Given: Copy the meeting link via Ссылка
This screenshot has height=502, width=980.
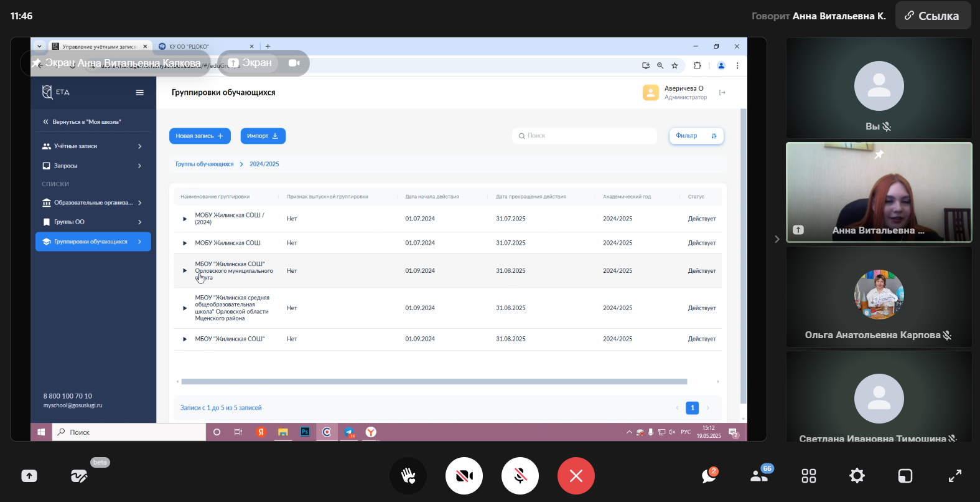Looking at the screenshot, I should [x=932, y=16].
